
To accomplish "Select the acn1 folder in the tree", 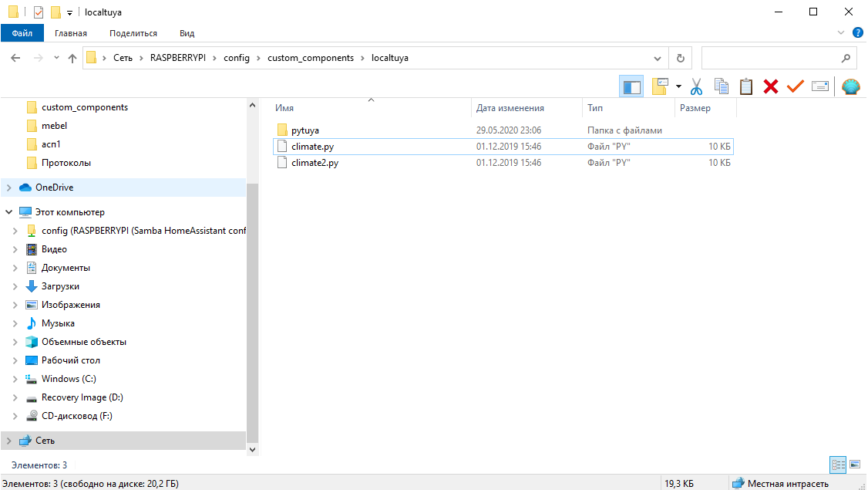I will pos(51,144).
